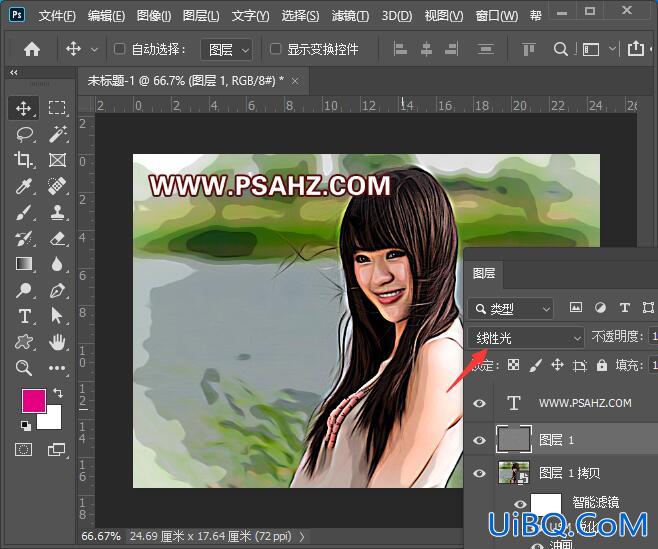Lock all padlock icon in Layers panel
The width and height of the screenshot is (658, 549).
602,365
